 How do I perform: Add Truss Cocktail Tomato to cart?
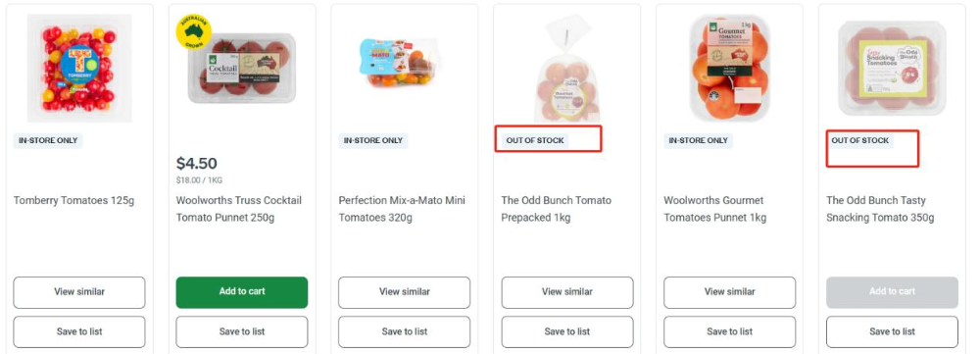(x=242, y=292)
